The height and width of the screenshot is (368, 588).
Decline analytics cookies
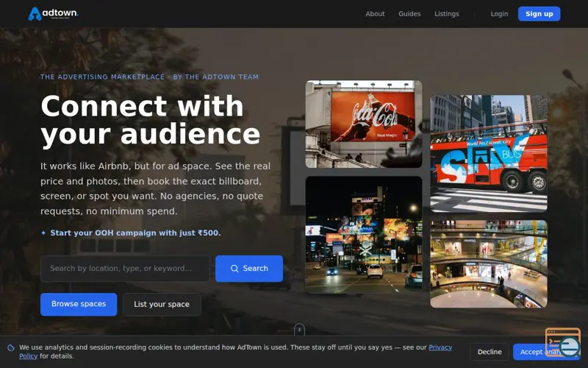click(x=490, y=352)
